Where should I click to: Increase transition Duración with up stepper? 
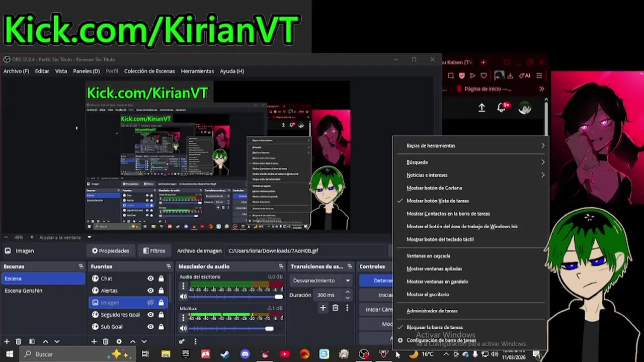click(347, 292)
